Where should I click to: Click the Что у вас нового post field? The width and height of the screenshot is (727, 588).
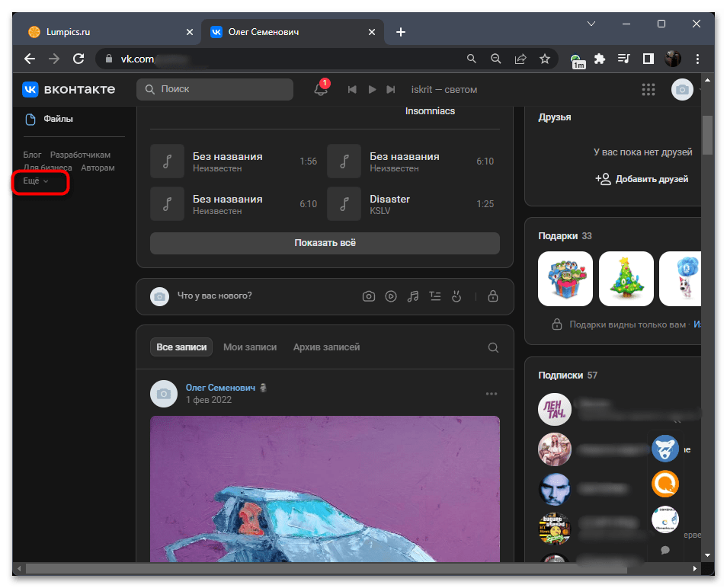tap(214, 296)
